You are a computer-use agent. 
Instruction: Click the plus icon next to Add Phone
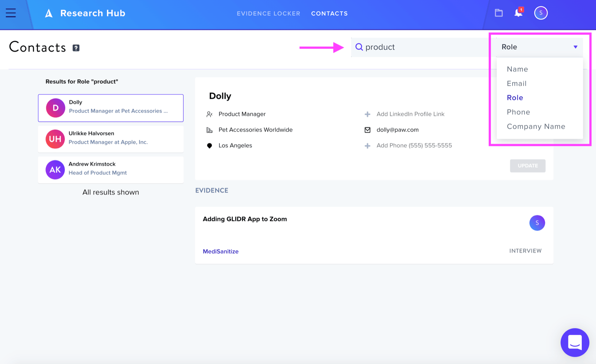(x=367, y=146)
